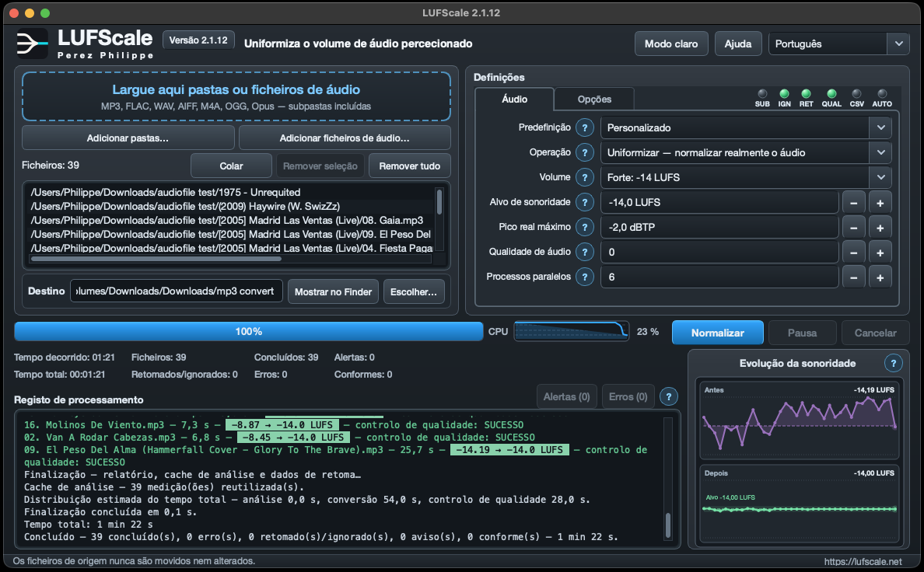
Task: Switch to the Opções tab
Action: coord(594,99)
